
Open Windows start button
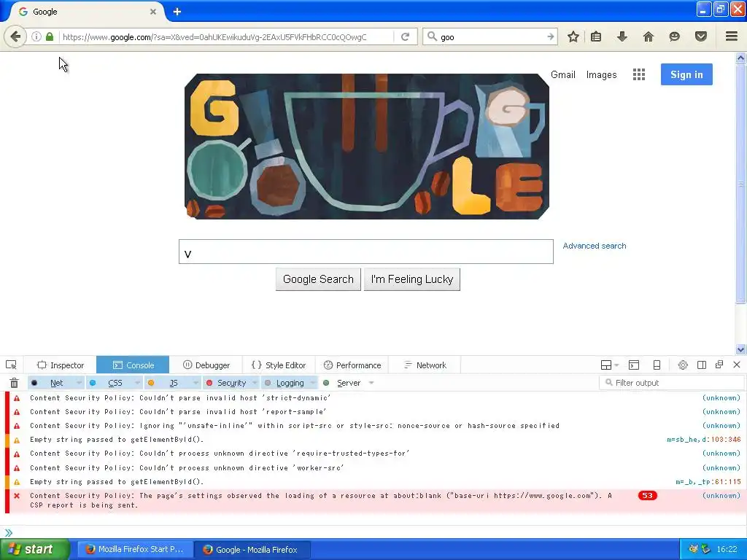(x=35, y=550)
